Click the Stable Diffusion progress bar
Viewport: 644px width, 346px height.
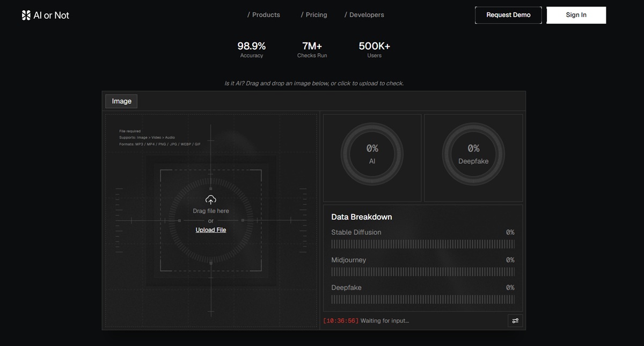(x=423, y=244)
